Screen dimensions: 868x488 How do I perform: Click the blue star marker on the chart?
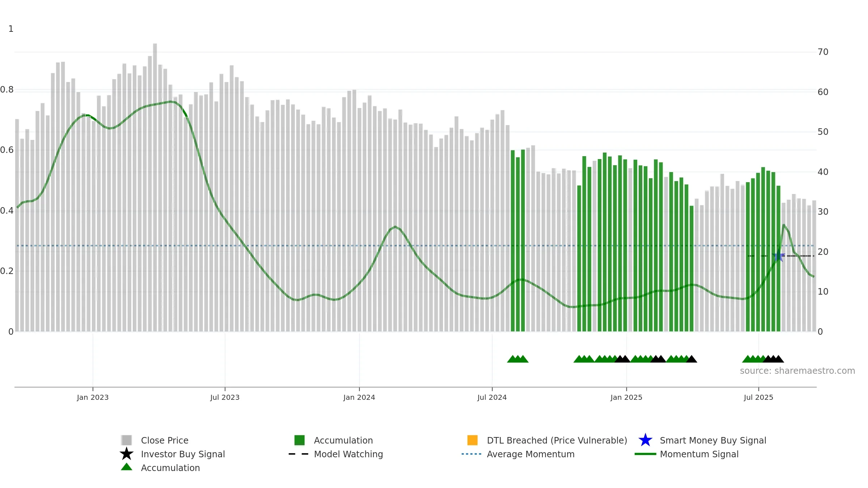coord(778,256)
